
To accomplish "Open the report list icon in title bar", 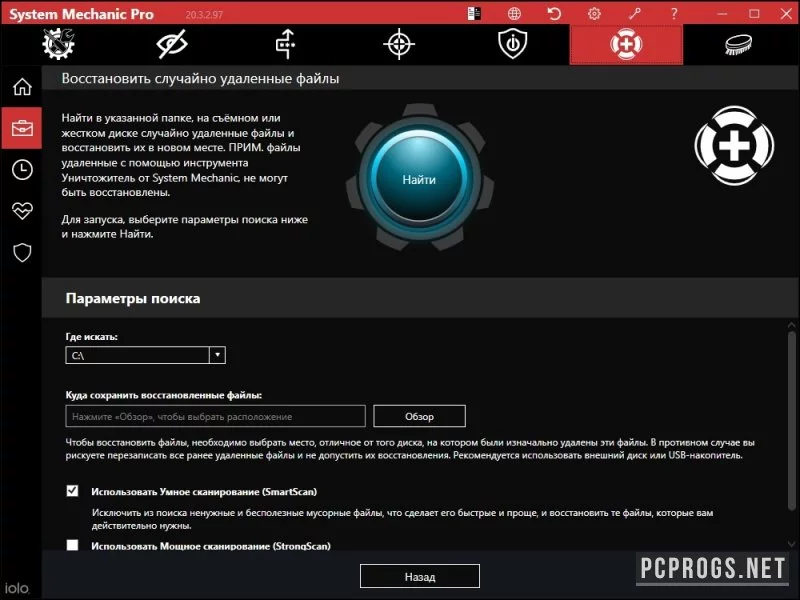I will pyautogui.click(x=474, y=13).
